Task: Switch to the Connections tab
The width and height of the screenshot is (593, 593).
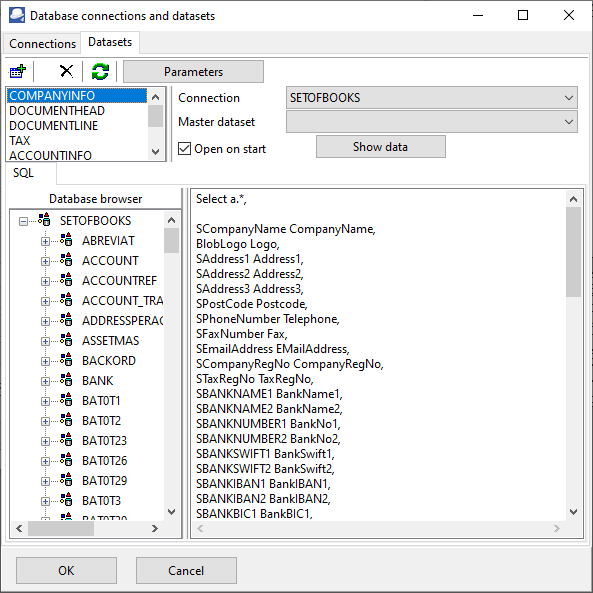Action: point(42,44)
